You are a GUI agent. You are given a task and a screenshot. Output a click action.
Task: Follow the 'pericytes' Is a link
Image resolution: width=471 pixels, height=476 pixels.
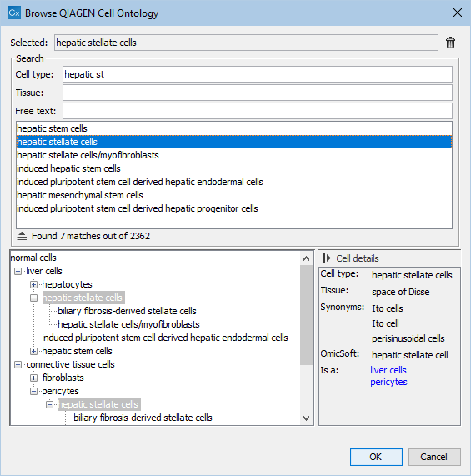(388, 382)
